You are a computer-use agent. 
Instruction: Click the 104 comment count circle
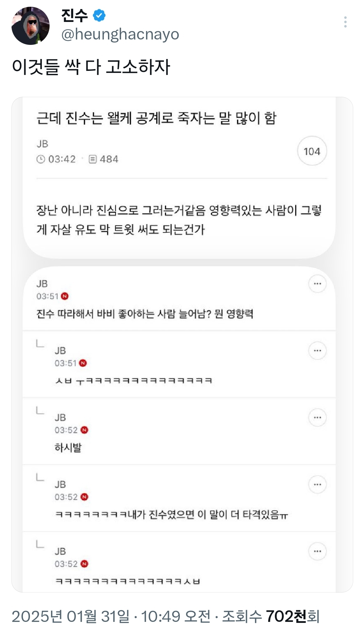tap(312, 151)
